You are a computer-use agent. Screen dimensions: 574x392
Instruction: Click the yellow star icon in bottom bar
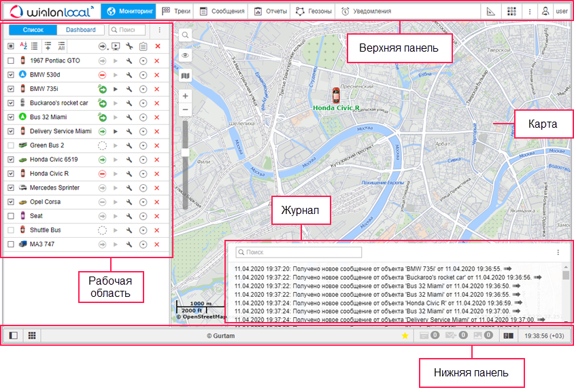click(405, 336)
